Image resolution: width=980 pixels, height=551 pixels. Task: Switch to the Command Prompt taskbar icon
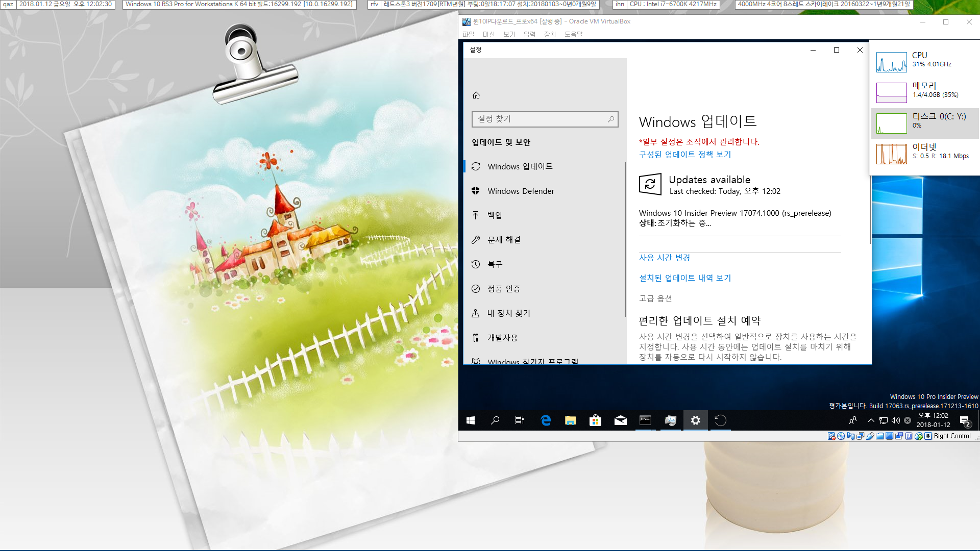(x=645, y=420)
